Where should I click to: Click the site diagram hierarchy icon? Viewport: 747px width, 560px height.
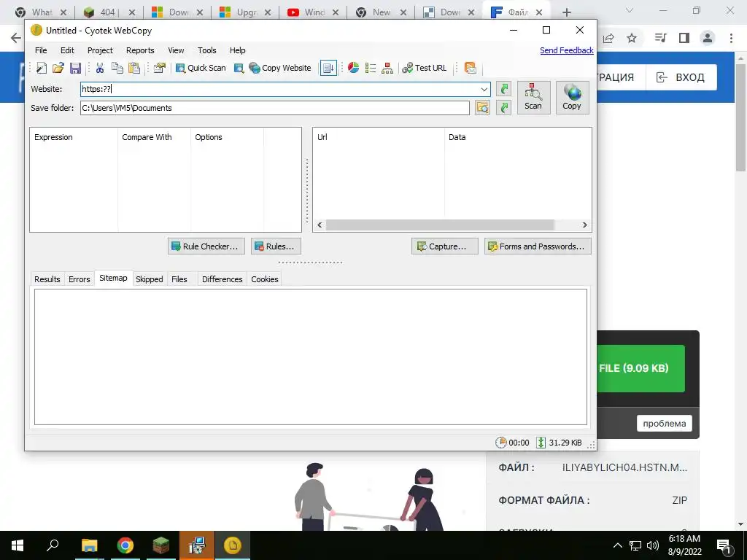pos(387,68)
